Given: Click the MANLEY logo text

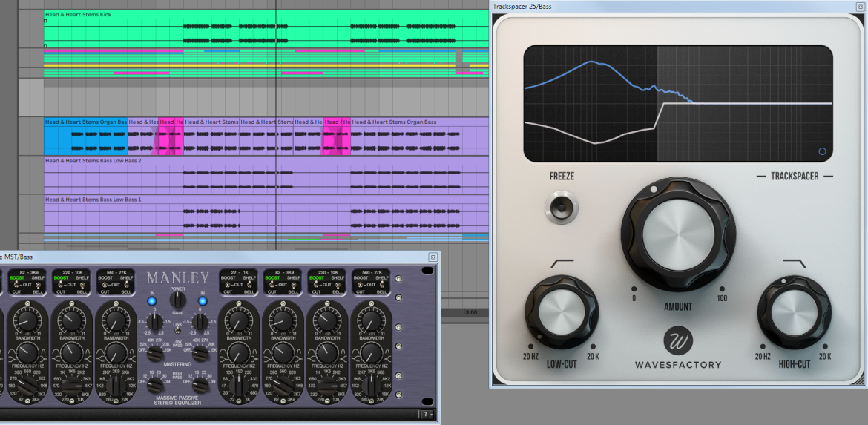Looking at the screenshot, I should (178, 278).
